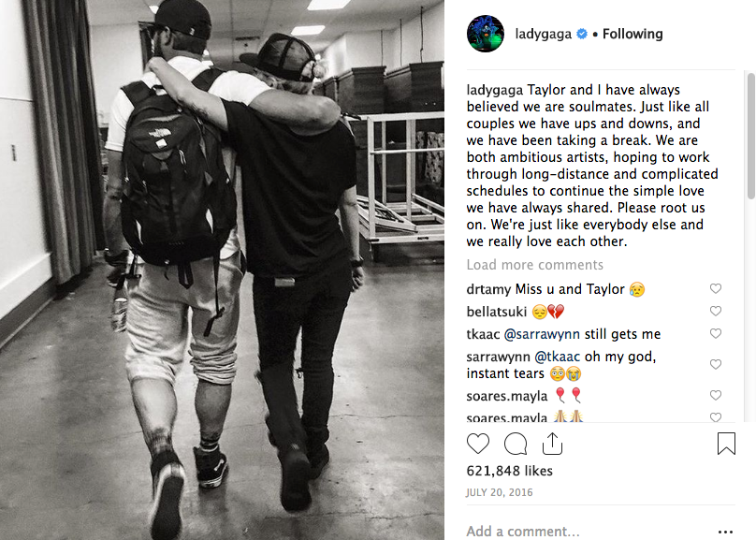Expand Load more comments
The height and width of the screenshot is (540, 756).
[x=534, y=265]
